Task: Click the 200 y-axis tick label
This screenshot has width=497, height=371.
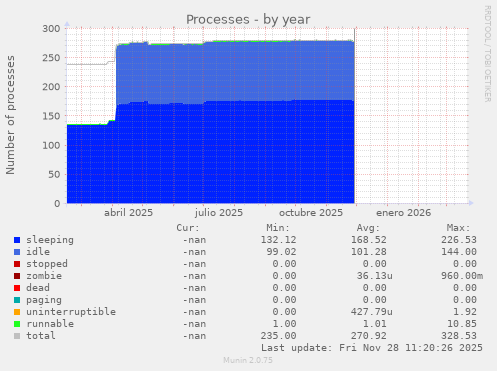Action: point(51,87)
